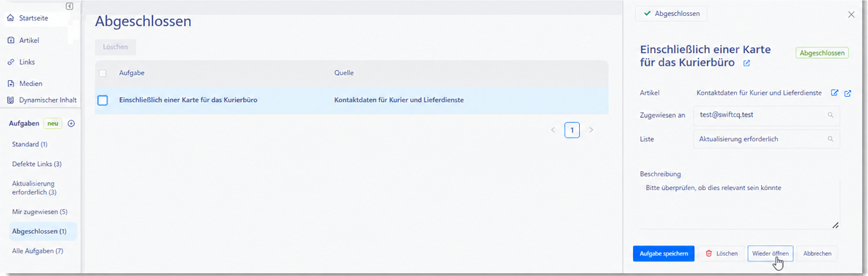Open the Liste dropdown field
Image resolution: width=868 pixels, height=276 pixels.
point(766,139)
